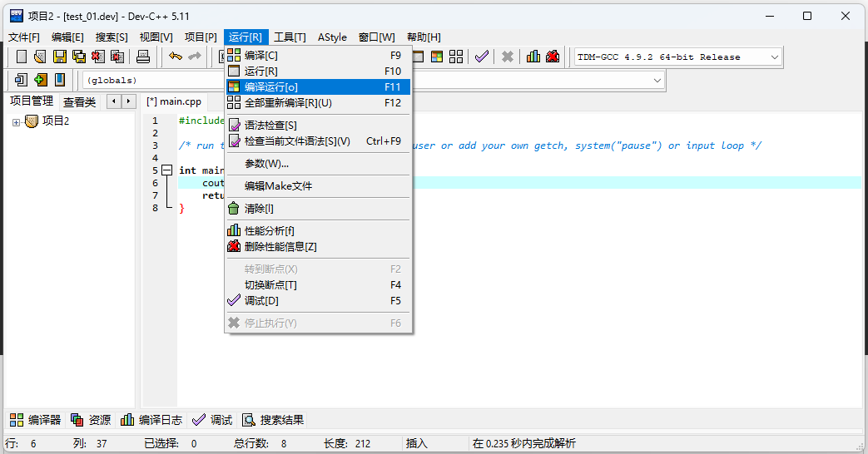
Task: Click the purple checkmark Debug toolbar icon
Action: coord(482,57)
